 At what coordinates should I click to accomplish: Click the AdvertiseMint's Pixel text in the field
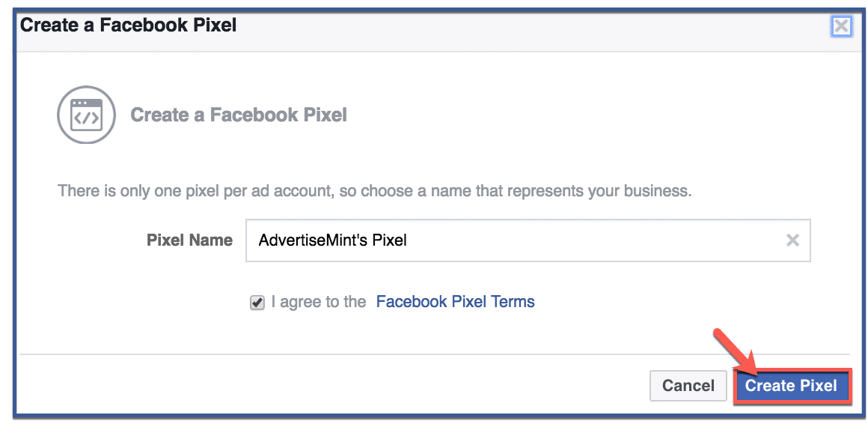click(332, 240)
